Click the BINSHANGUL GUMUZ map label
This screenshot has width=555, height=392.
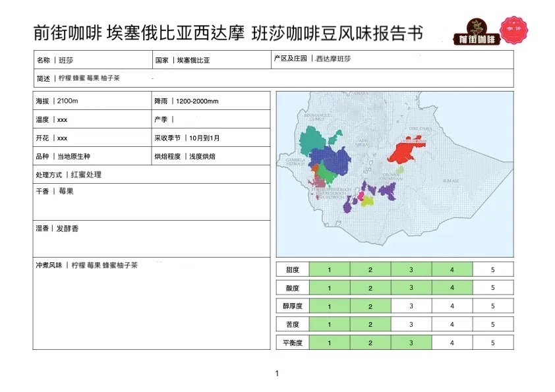[x=317, y=117]
